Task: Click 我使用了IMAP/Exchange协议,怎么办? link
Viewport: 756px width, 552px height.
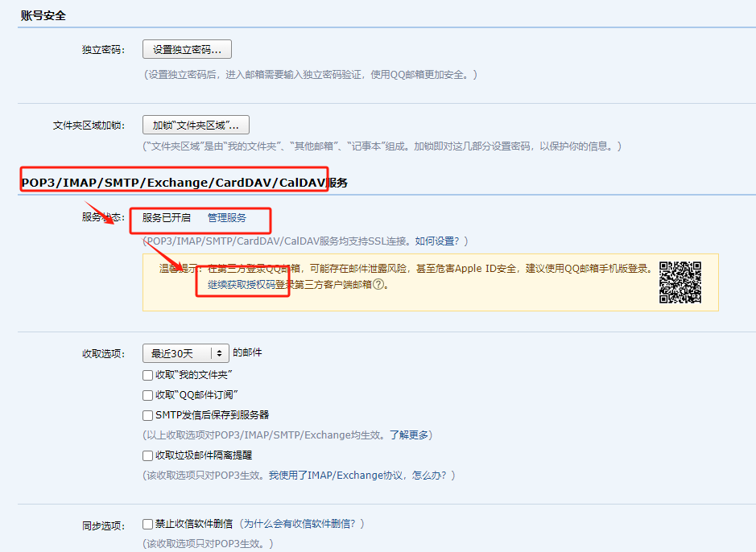Action: 362,476
